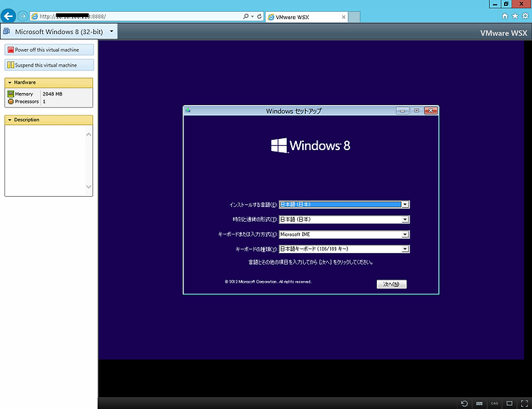Viewport: 532px width, 409px height.
Task: Open the browser Home icon
Action: [505, 16]
